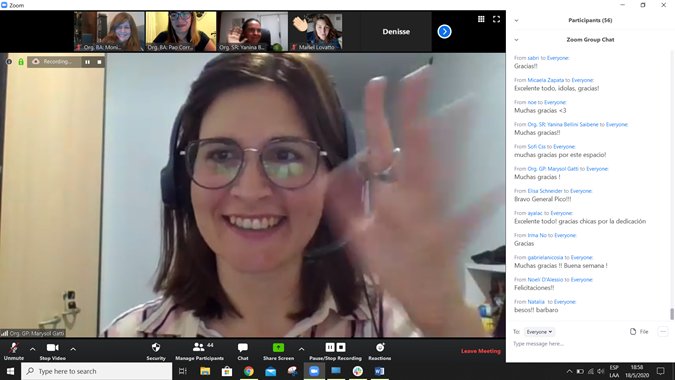Screen dimensions: 675x380
Task: Click the Windows taskbar search box
Action: [96, 371]
